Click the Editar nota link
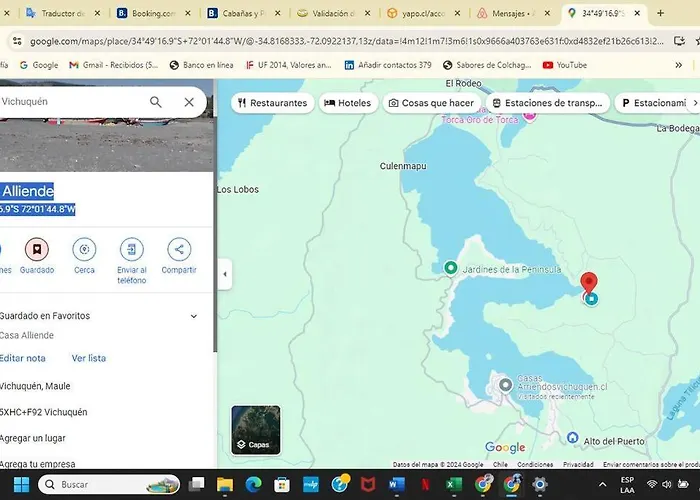 [x=22, y=358]
